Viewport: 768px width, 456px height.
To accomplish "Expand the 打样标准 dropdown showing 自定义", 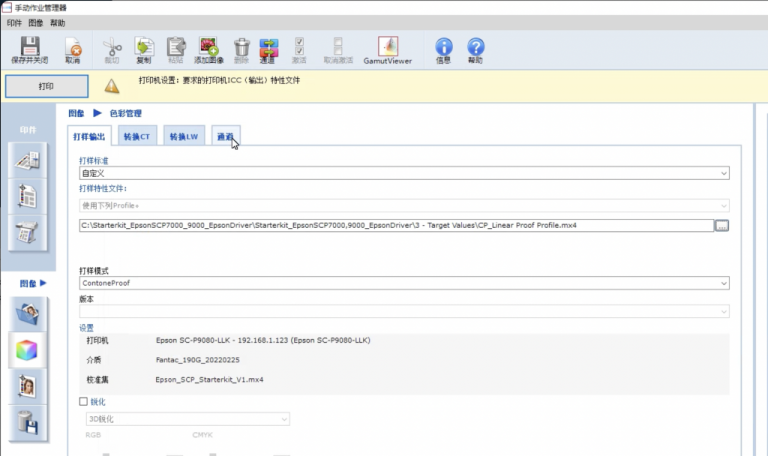I will point(404,173).
